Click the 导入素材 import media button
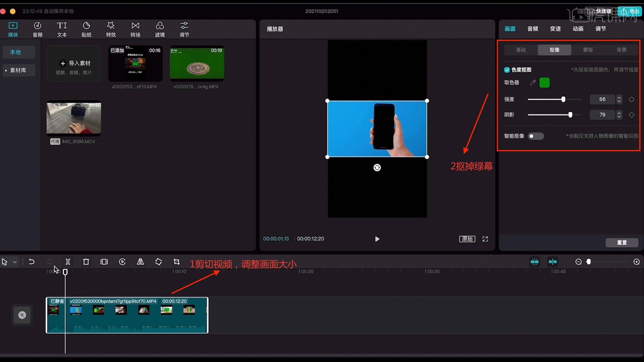 click(x=74, y=64)
